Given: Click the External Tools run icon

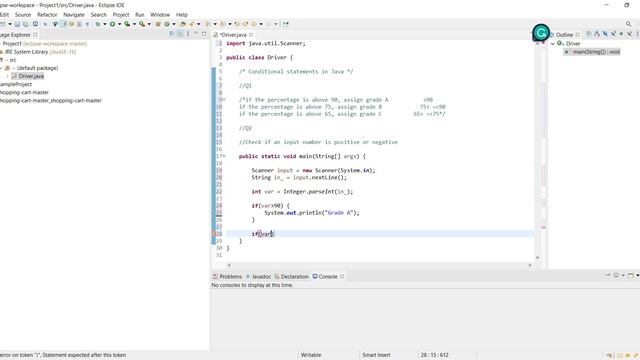Looking at the screenshot, I should tap(142, 24).
